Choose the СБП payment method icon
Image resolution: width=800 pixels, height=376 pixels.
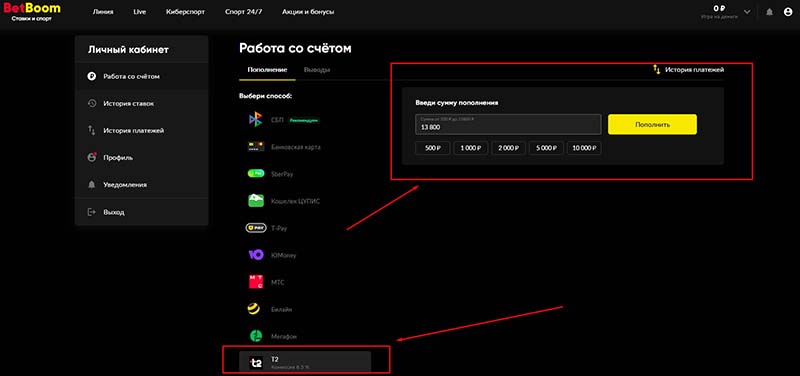pos(255,120)
